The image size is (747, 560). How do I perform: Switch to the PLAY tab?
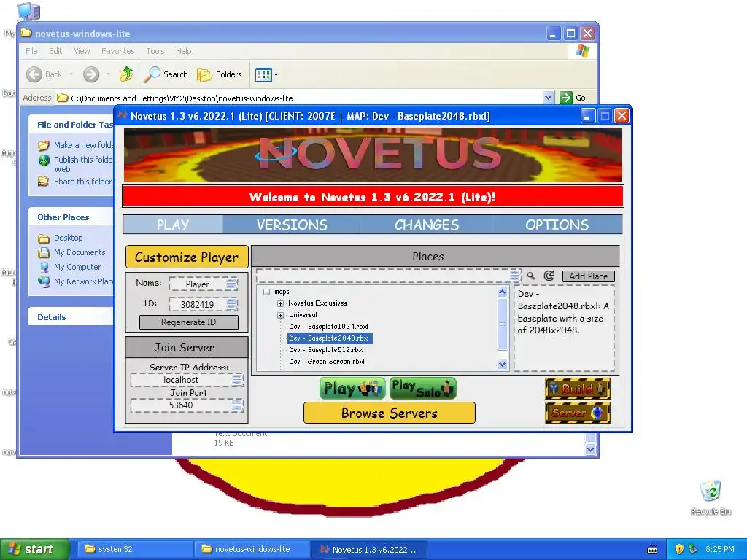(x=173, y=225)
